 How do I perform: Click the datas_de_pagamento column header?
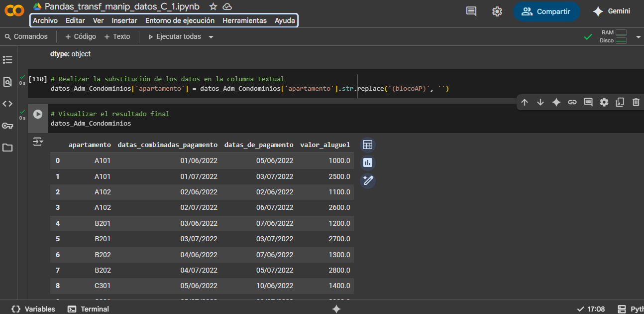(x=259, y=145)
